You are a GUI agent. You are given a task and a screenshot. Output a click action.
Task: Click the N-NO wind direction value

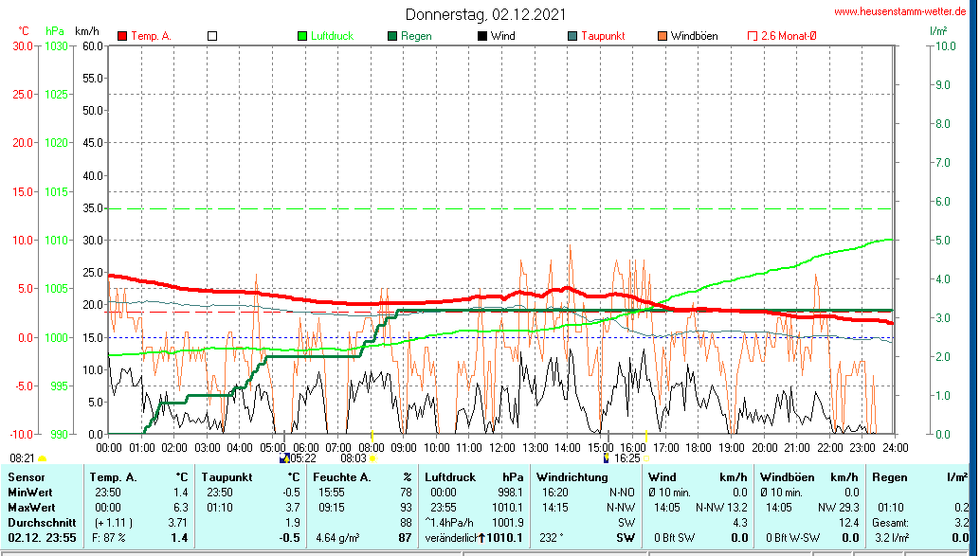coord(622,493)
